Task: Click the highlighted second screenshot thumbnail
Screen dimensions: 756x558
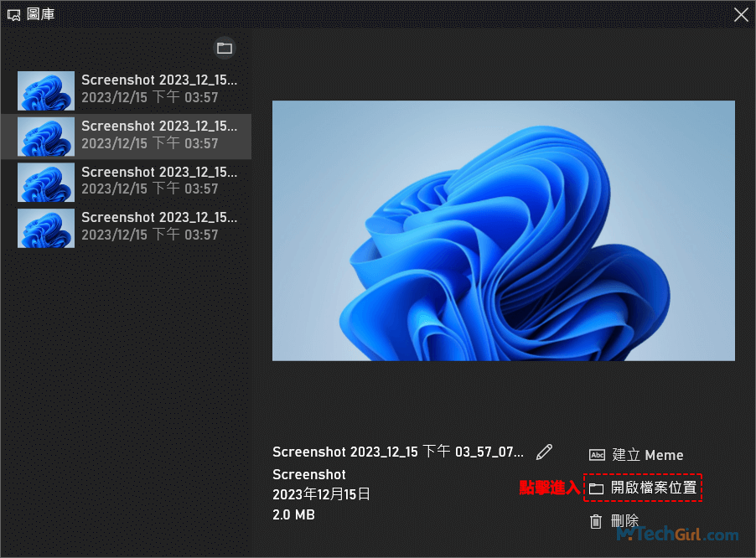Action: point(46,136)
